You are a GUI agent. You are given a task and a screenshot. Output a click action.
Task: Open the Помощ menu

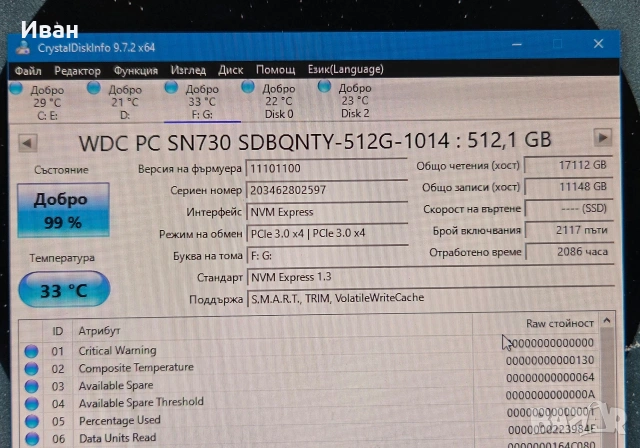click(x=276, y=70)
